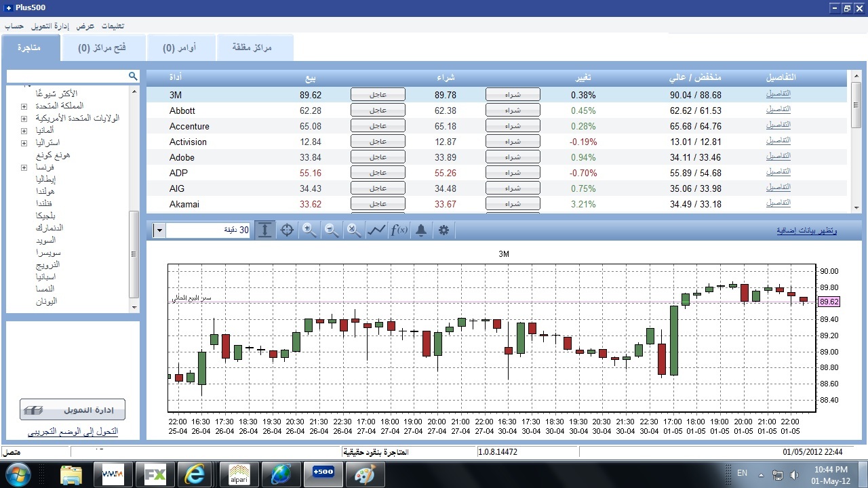This screenshot has width=868, height=488.
Task: Select اليونان (Greece) in the tree
Action: pyautogui.click(x=46, y=302)
